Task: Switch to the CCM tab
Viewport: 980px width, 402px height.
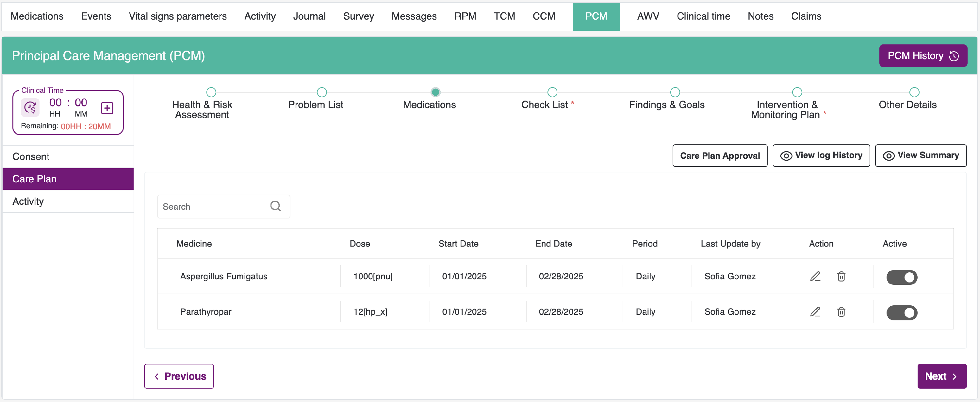Action: click(544, 16)
